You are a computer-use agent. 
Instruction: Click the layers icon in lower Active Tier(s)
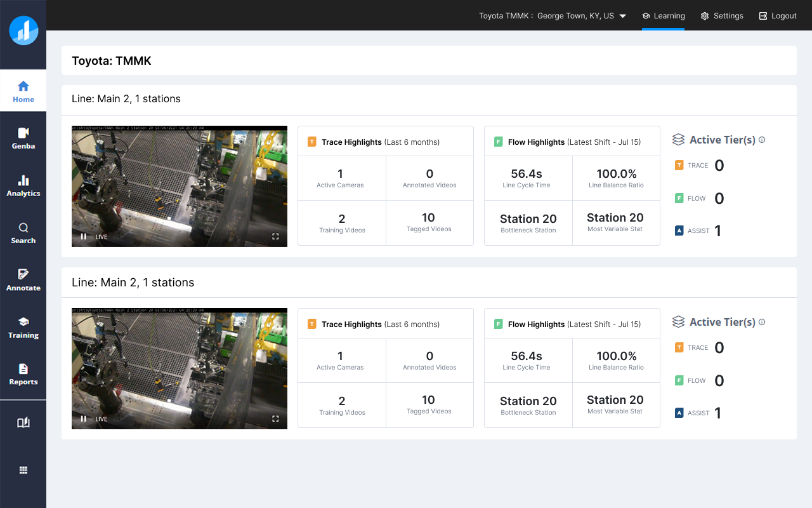point(678,322)
